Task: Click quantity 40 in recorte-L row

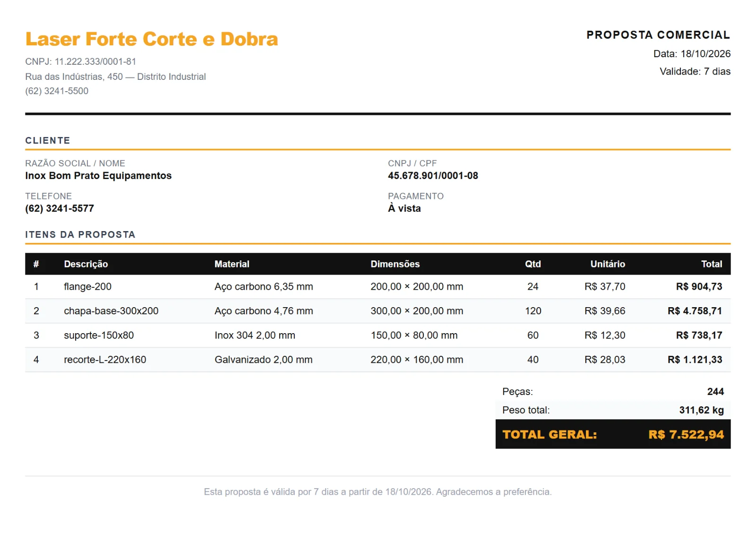Action: [533, 360]
